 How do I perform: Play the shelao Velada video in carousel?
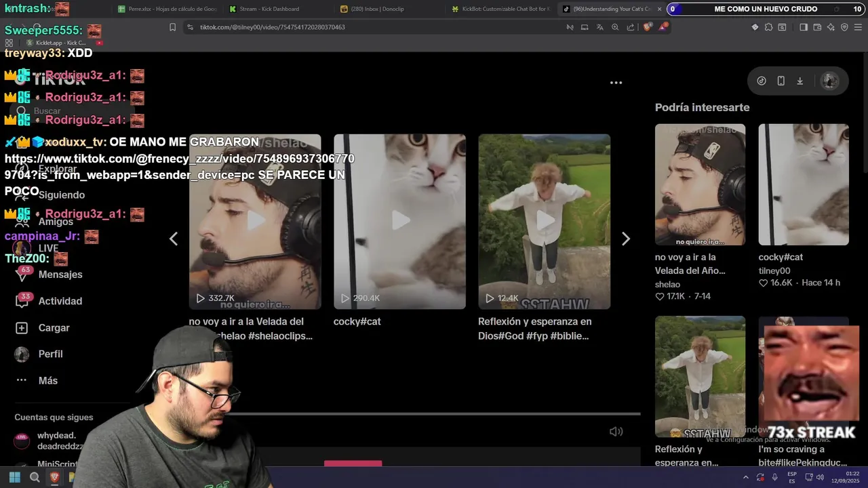click(255, 221)
